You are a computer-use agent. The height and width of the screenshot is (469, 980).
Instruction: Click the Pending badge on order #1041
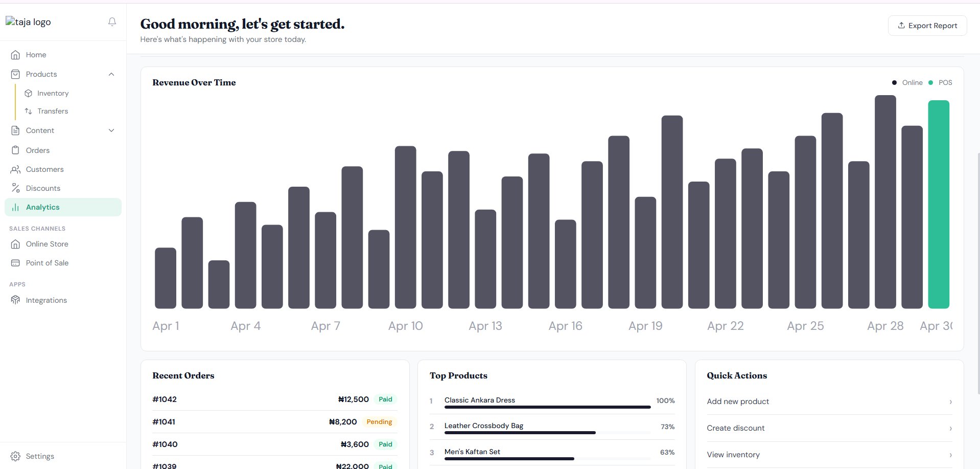[x=379, y=422]
